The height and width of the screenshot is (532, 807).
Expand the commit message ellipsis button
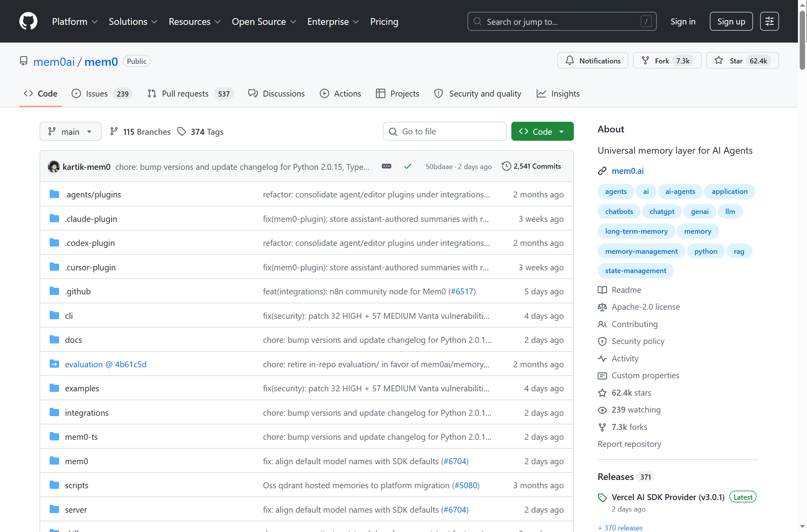(387, 167)
